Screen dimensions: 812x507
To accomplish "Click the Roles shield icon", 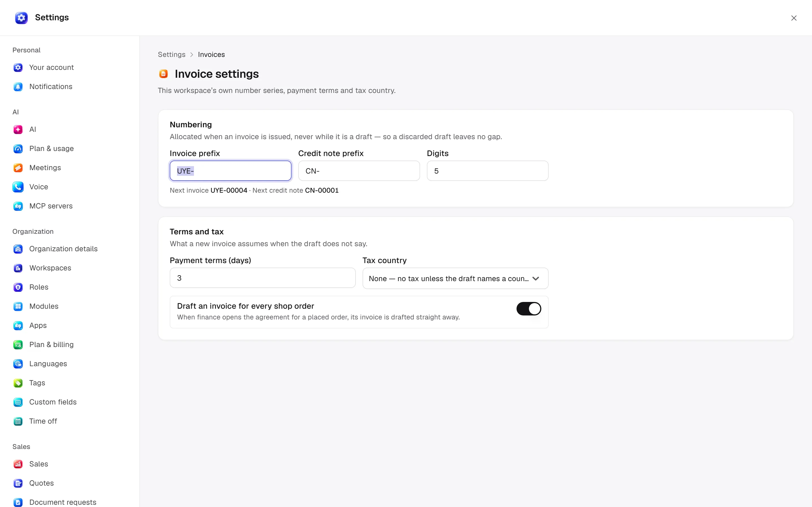I will tap(18, 287).
